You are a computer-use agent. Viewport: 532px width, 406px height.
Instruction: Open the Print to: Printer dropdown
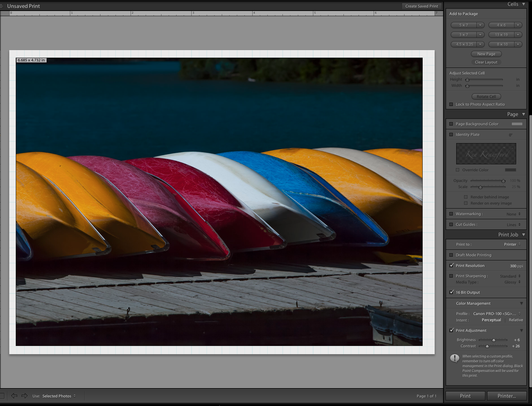tap(512, 244)
